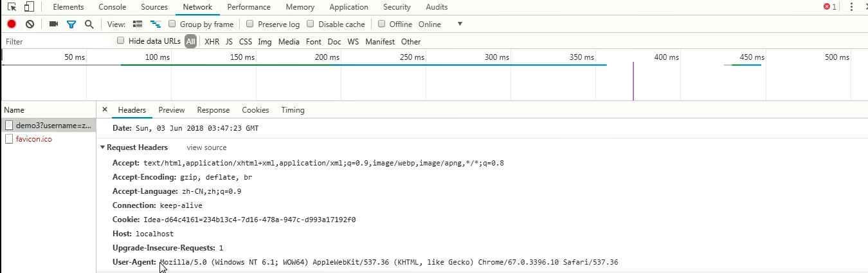Close the request details pane

pos(105,110)
